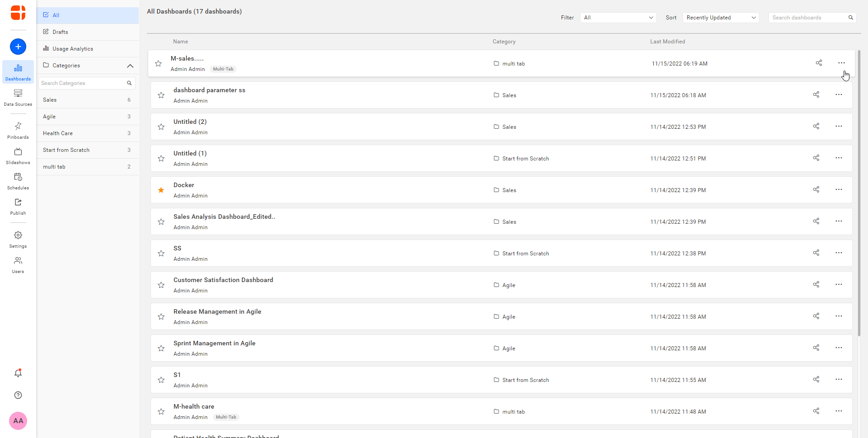The width and height of the screenshot is (868, 438).
Task: Collapse the Categories section
Action: tap(130, 66)
